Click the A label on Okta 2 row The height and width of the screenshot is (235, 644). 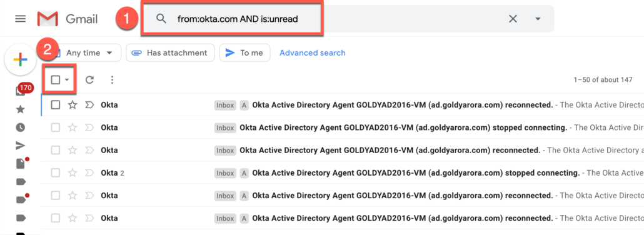pos(244,173)
